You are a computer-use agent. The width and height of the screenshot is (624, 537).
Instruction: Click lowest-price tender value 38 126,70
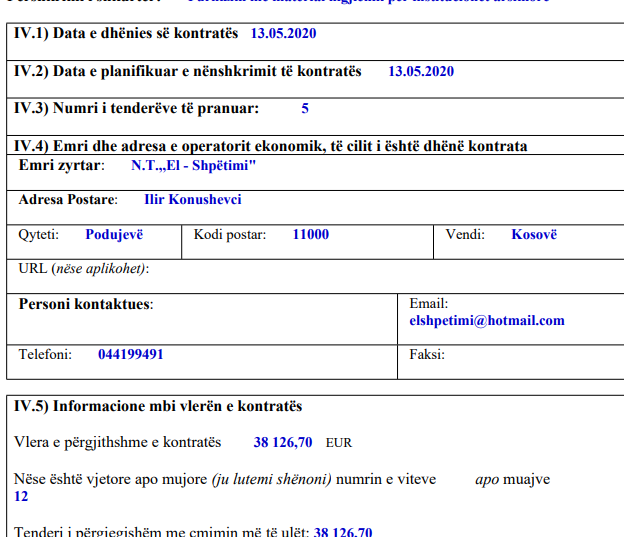343,532
